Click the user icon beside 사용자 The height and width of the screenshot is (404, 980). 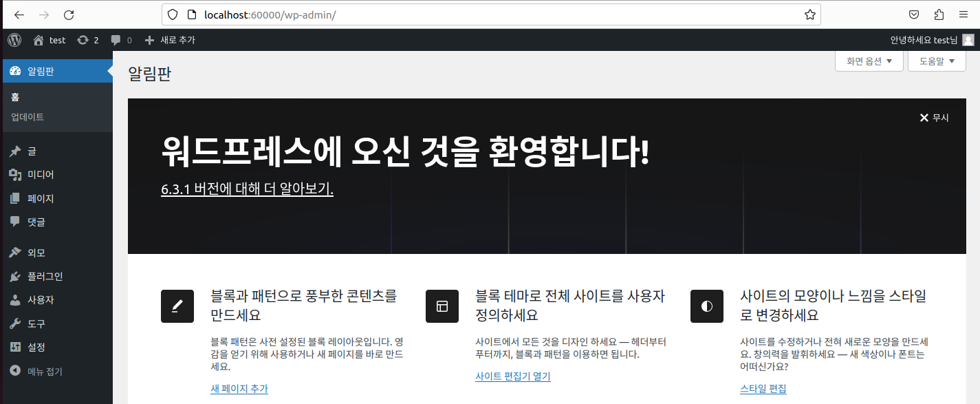pyautogui.click(x=15, y=300)
